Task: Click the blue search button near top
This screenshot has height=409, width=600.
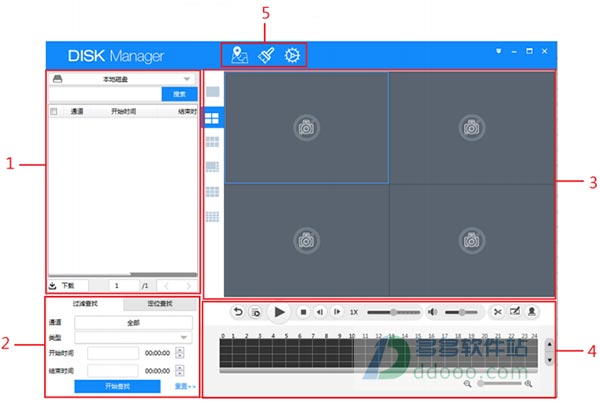Action: click(179, 94)
